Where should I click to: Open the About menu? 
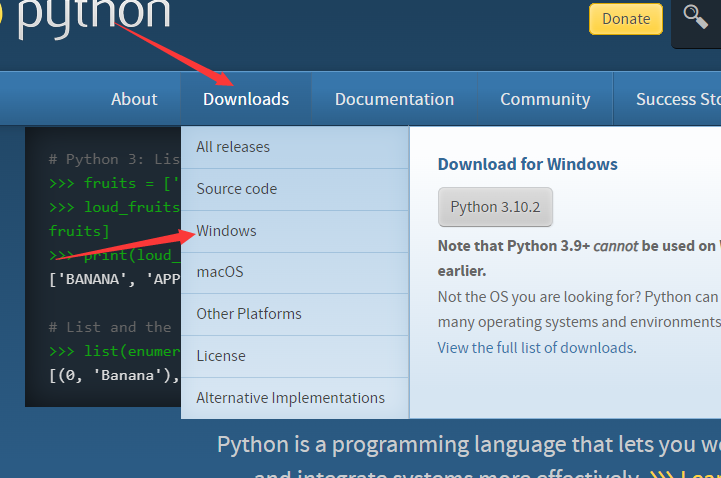134,99
